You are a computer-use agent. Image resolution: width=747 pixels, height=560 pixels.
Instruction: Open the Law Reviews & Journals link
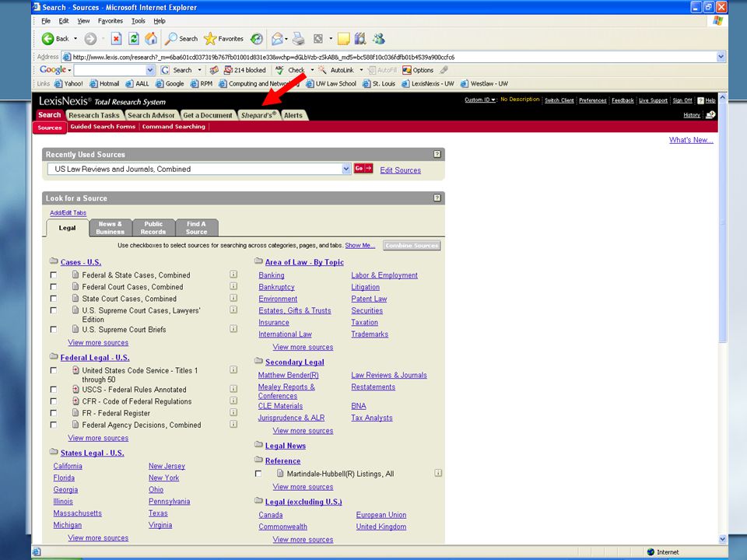(389, 375)
